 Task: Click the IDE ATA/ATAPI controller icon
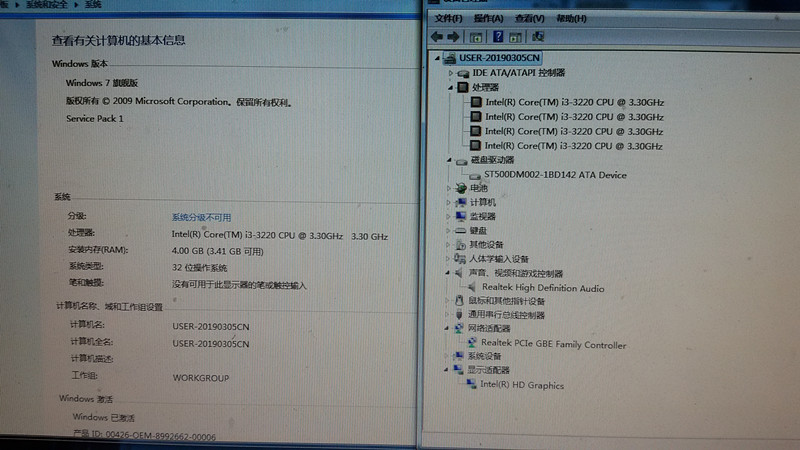pyautogui.click(x=463, y=73)
